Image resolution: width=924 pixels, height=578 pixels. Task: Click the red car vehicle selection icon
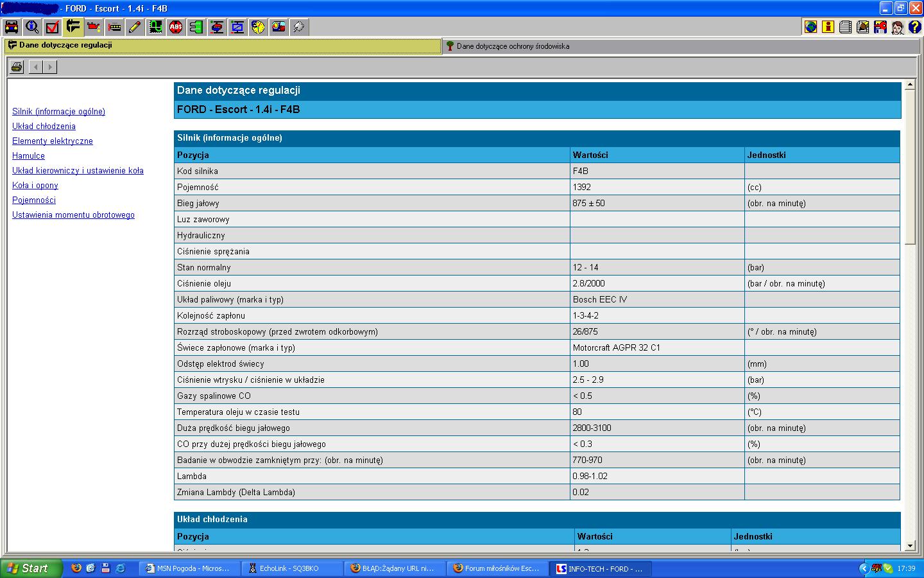point(12,27)
